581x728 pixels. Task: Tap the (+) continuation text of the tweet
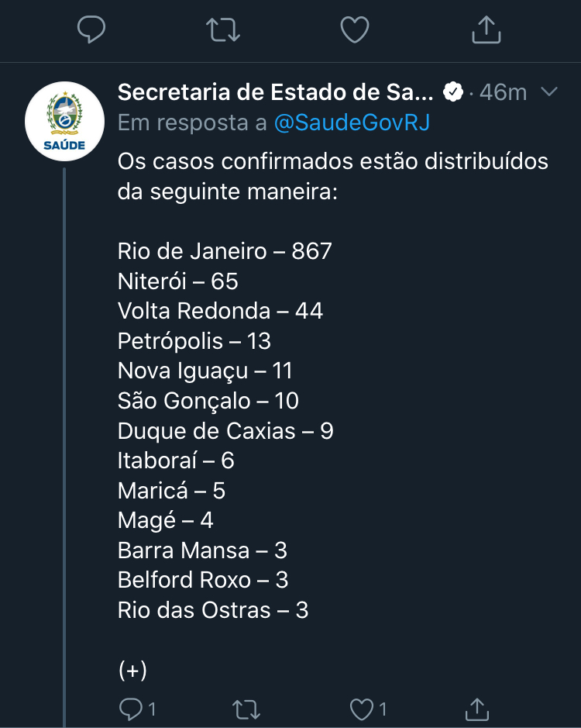coord(132,670)
